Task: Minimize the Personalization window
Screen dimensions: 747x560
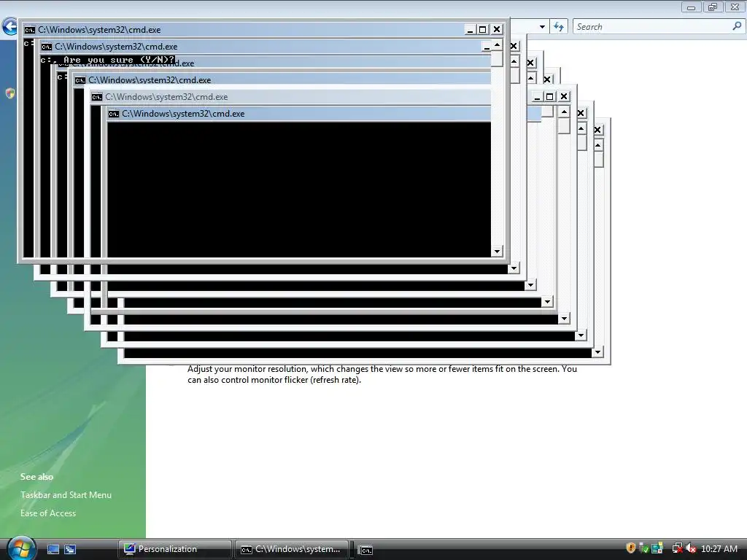Action: pos(692,7)
